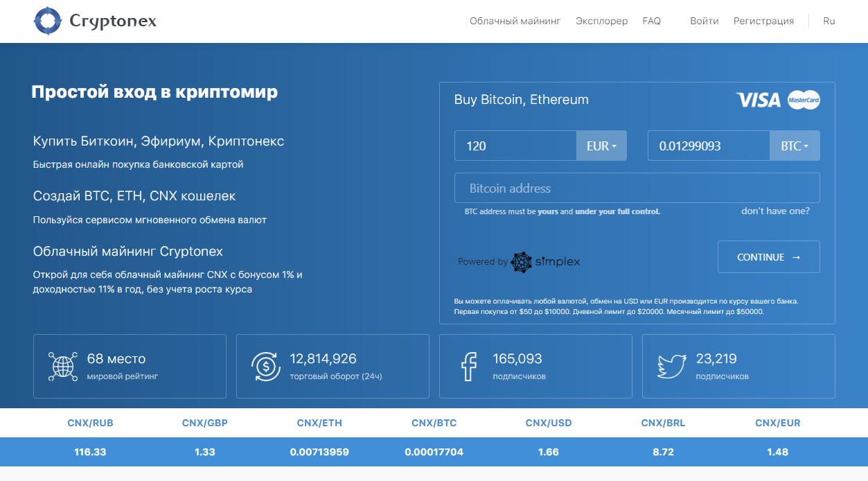868x481 pixels.
Task: Select the CNX/BRL pair tab
Action: coord(663,423)
